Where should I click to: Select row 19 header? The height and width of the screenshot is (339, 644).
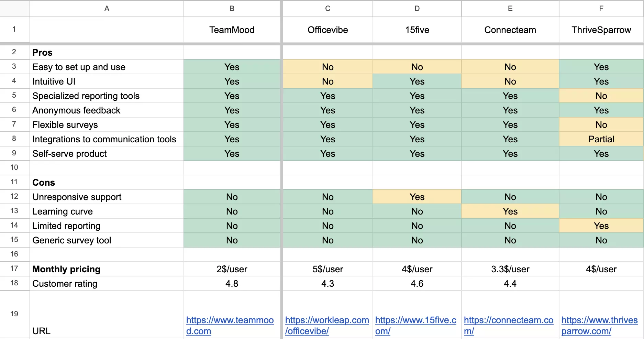click(x=14, y=314)
